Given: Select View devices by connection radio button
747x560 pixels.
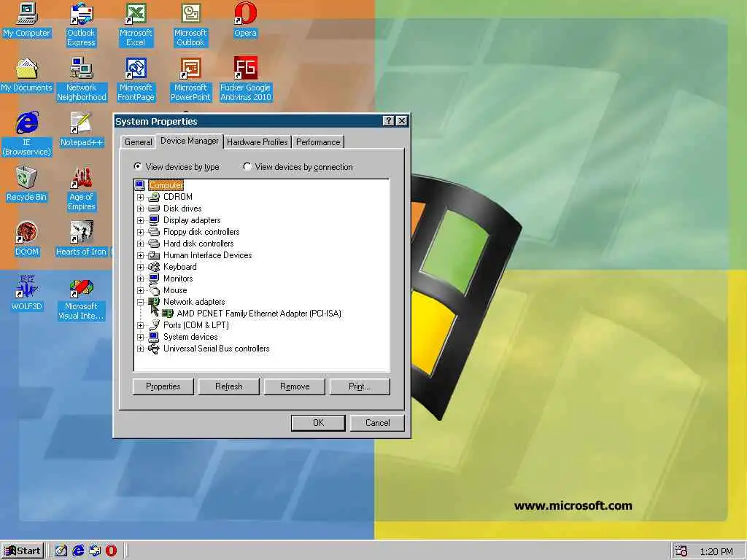Looking at the screenshot, I should [x=247, y=167].
